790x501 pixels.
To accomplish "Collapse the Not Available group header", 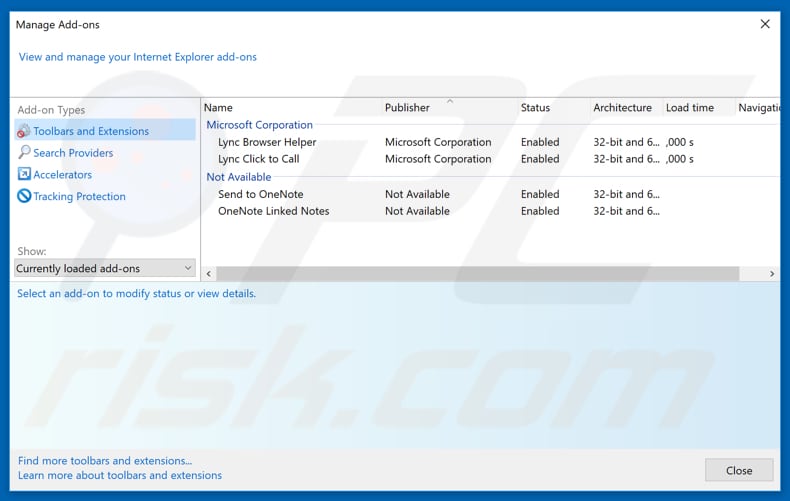I will pos(238,177).
